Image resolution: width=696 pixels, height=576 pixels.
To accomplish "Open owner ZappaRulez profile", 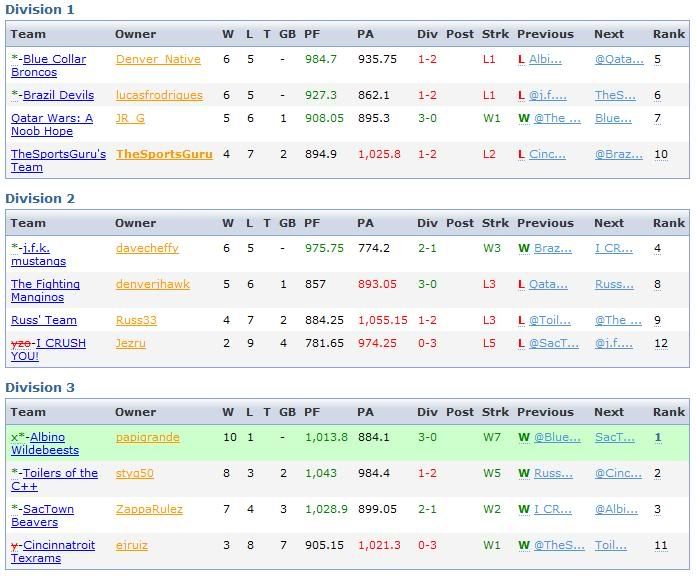I will tap(149, 509).
